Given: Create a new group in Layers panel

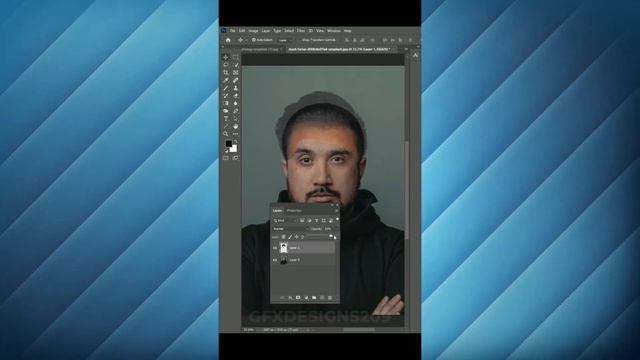Looking at the screenshot, I should pyautogui.click(x=314, y=298).
